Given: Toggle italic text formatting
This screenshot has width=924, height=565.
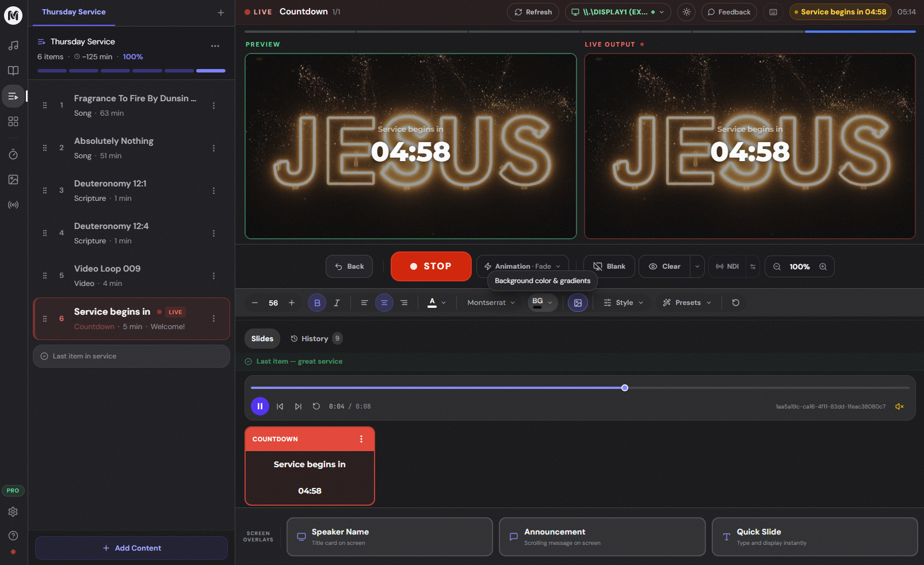Looking at the screenshot, I should (x=337, y=302).
